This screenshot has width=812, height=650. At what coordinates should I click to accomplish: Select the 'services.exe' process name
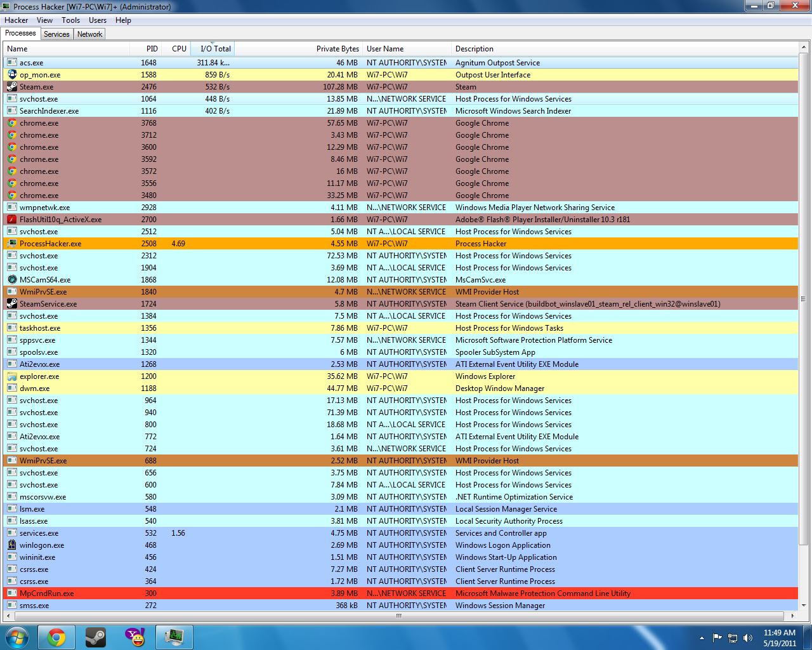[39, 533]
